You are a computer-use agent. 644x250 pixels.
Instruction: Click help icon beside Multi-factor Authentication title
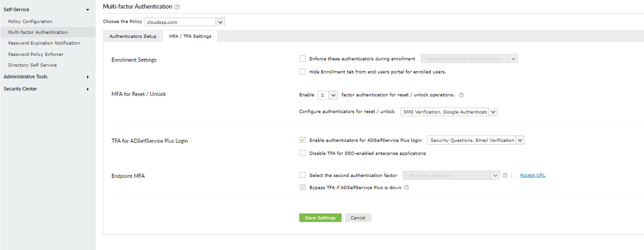pos(177,7)
